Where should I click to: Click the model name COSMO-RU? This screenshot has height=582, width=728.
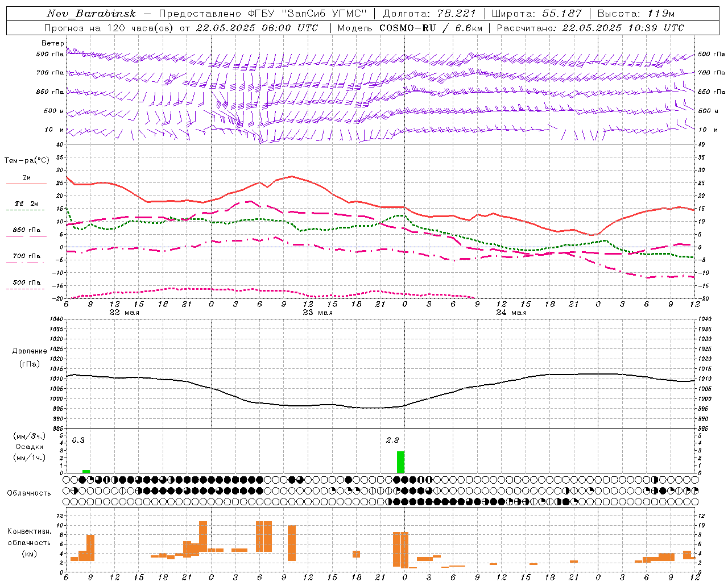[x=408, y=28]
